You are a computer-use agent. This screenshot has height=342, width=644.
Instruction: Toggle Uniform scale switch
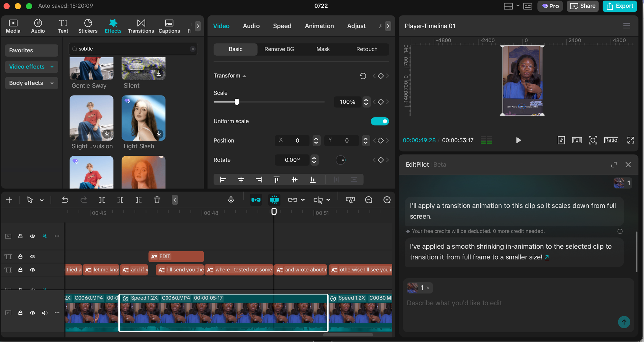380,121
